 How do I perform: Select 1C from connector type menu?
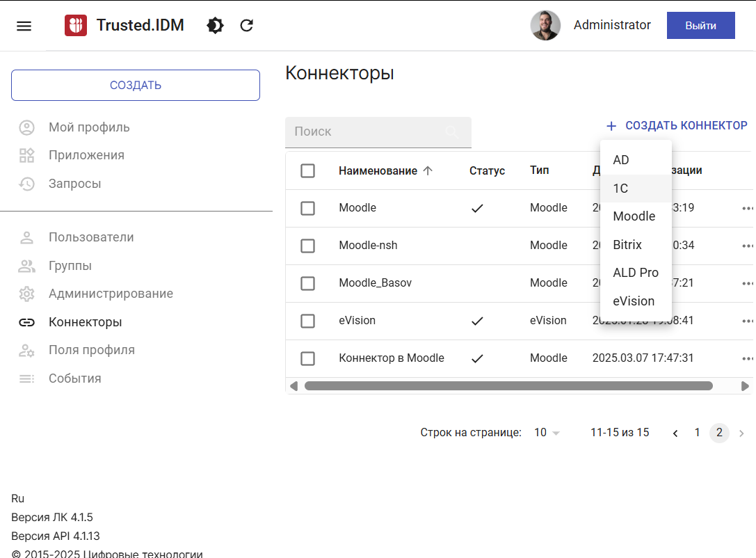(636, 189)
